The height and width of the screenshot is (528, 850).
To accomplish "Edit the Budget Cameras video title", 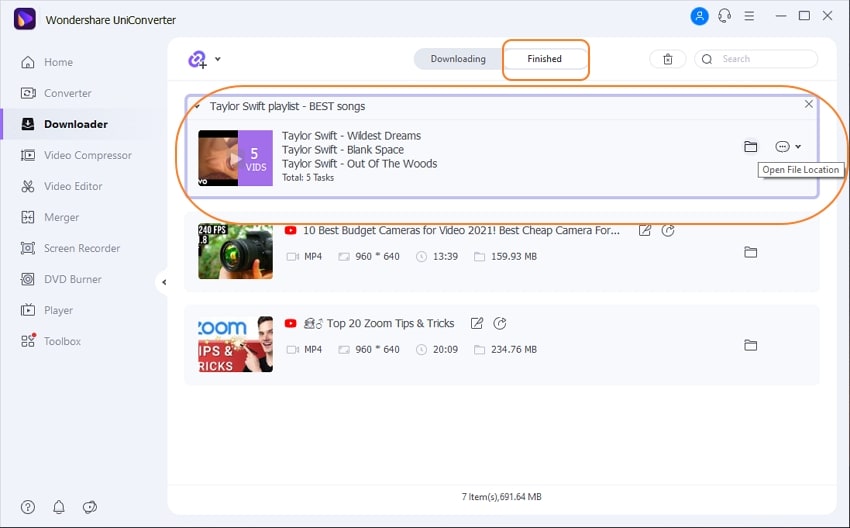I will (x=645, y=230).
